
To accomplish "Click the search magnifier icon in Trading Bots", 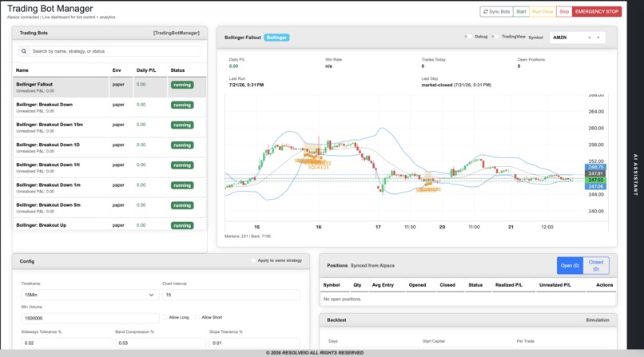I will [x=24, y=51].
